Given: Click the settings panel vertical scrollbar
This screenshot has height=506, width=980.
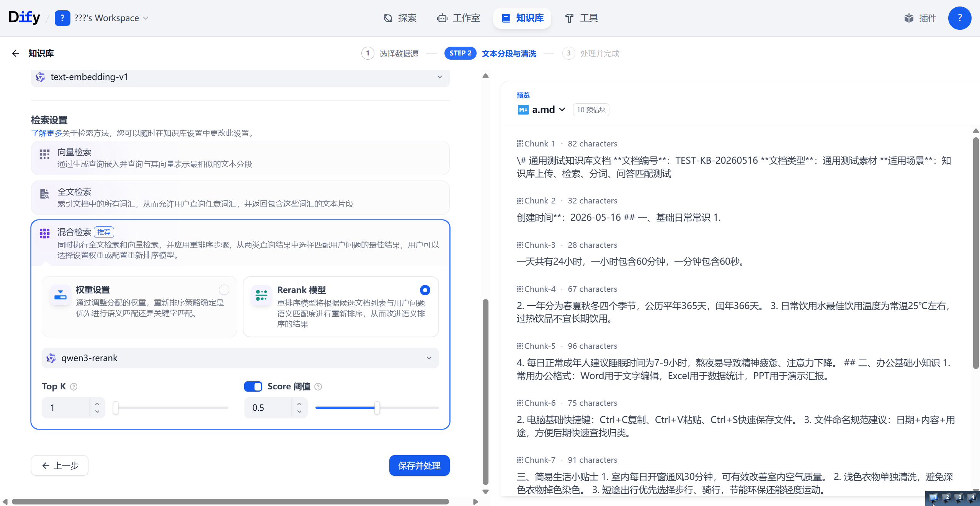Looking at the screenshot, I should click(485, 392).
